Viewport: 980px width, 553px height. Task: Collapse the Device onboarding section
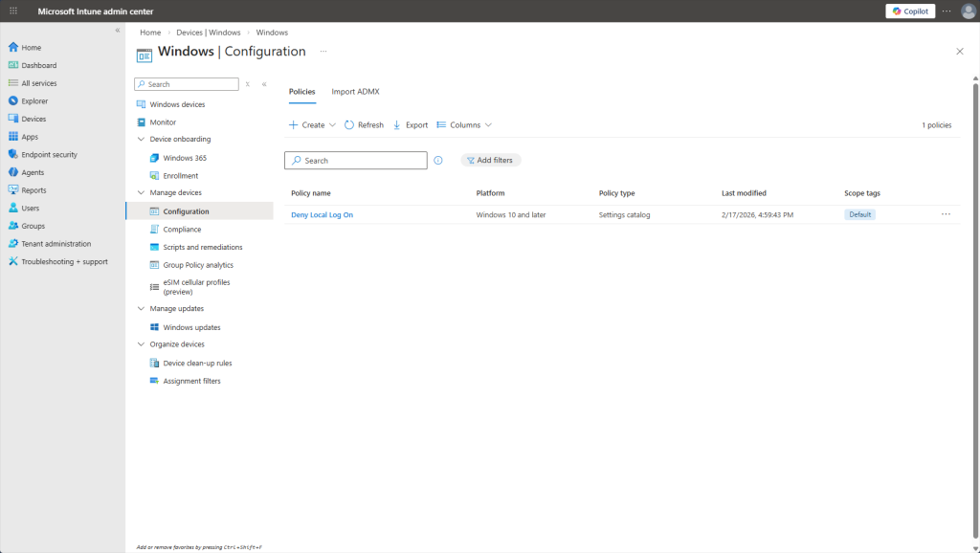coord(141,140)
